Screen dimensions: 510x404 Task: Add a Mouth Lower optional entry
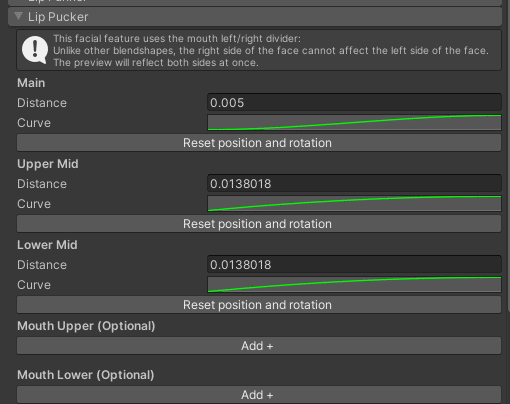(x=259, y=395)
